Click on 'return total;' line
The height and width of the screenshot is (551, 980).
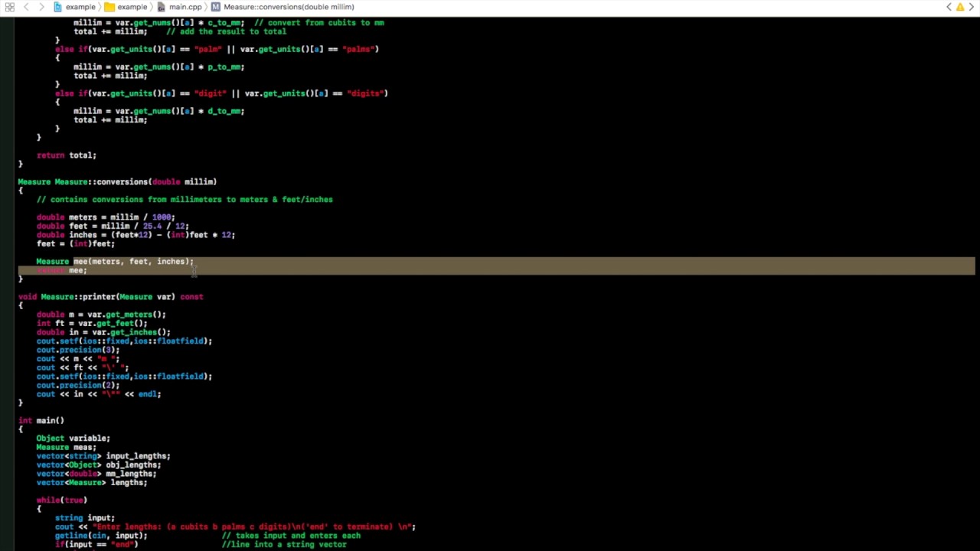click(x=67, y=155)
